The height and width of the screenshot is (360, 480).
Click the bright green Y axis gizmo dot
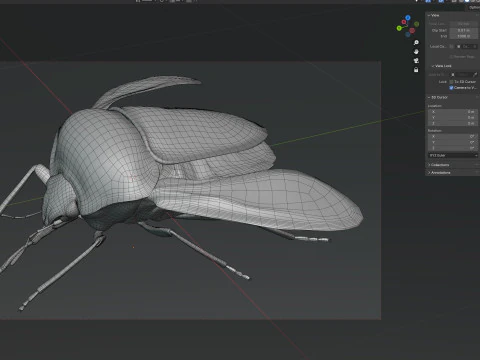tap(399, 28)
